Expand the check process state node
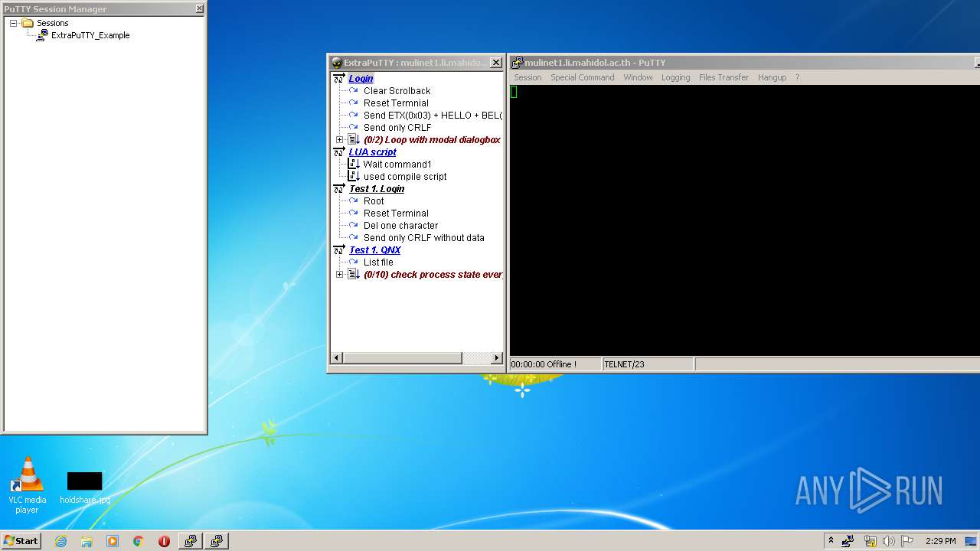Viewport: 980px width, 551px height. tap(340, 274)
